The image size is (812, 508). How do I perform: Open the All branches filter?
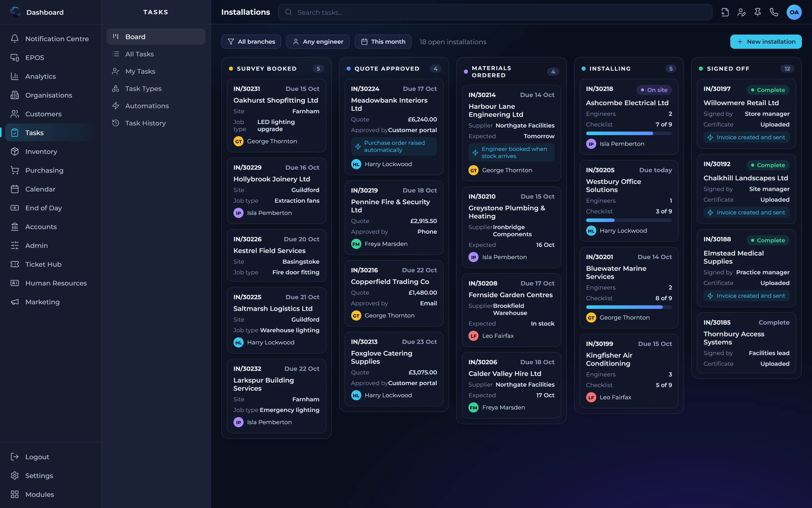tap(251, 42)
